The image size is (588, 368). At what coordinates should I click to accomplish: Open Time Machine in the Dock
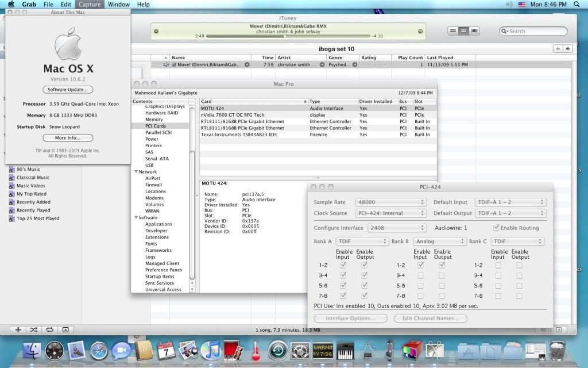click(278, 350)
